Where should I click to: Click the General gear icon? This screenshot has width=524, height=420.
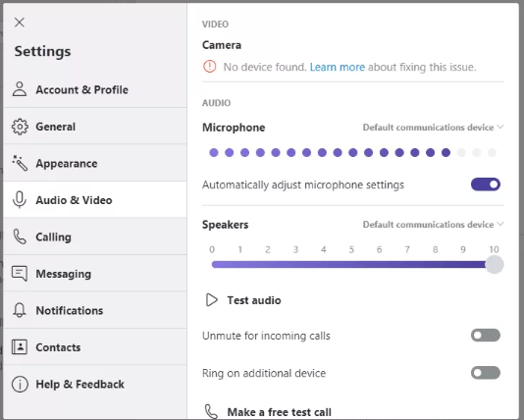click(x=20, y=127)
